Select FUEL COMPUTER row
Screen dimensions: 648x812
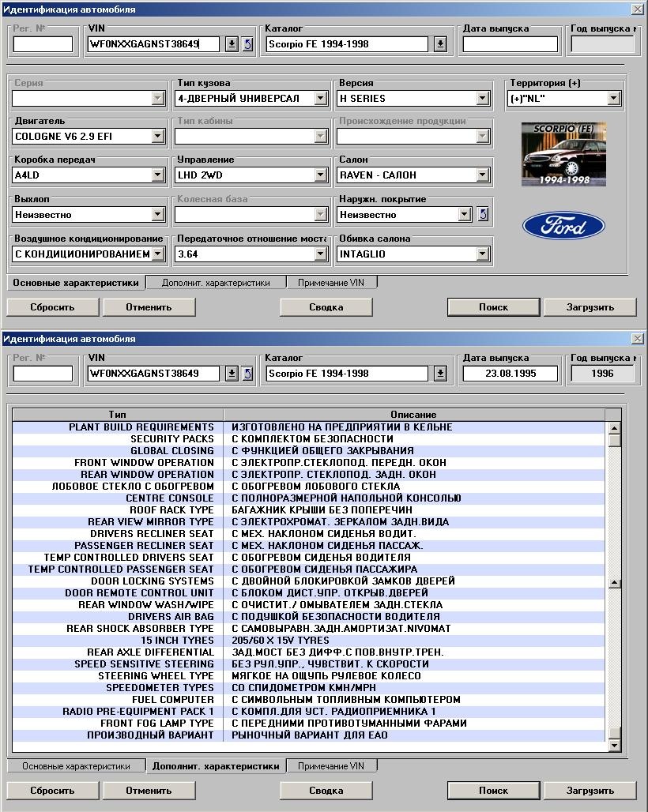tap(308, 699)
